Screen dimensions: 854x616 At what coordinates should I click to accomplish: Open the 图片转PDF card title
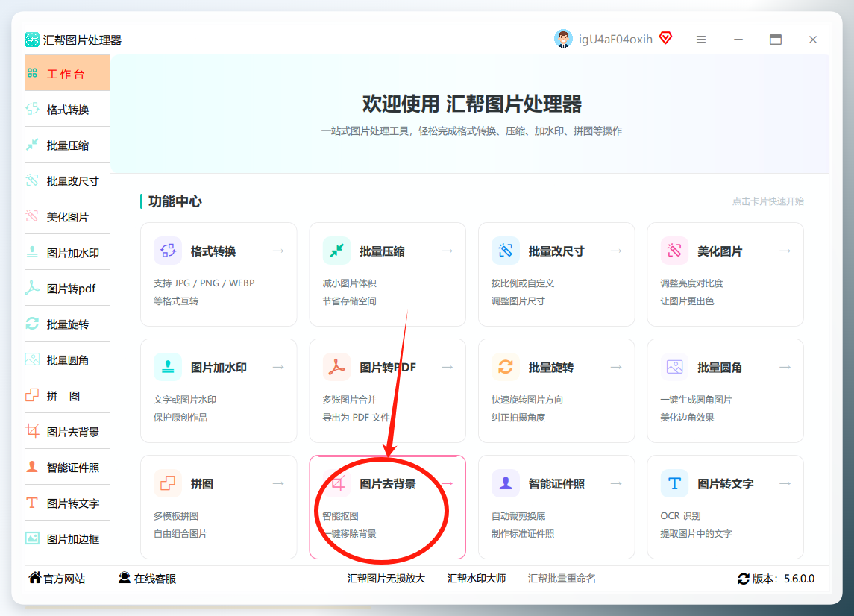click(x=388, y=368)
